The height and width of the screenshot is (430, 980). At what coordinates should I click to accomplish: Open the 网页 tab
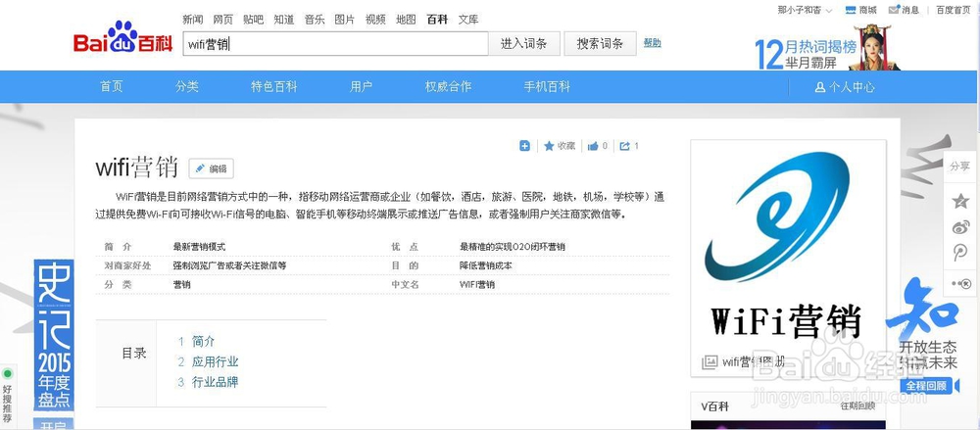[223, 20]
